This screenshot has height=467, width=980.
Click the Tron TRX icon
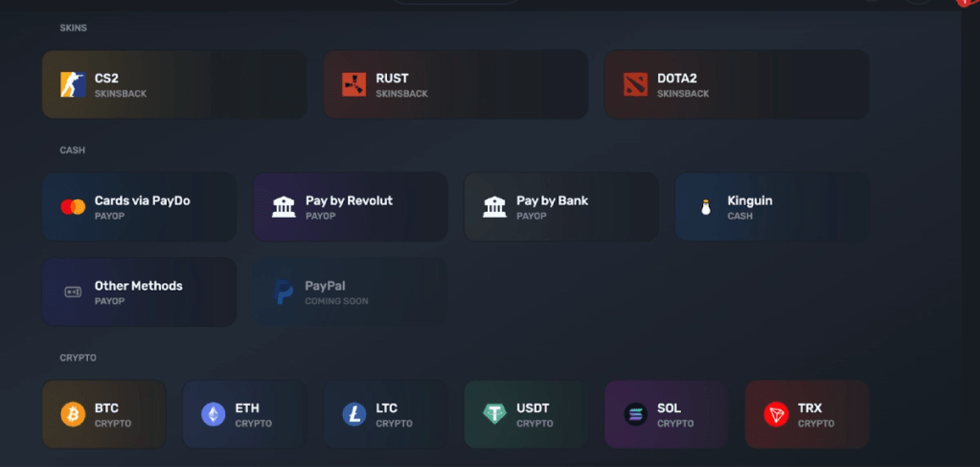pyautogui.click(x=776, y=414)
